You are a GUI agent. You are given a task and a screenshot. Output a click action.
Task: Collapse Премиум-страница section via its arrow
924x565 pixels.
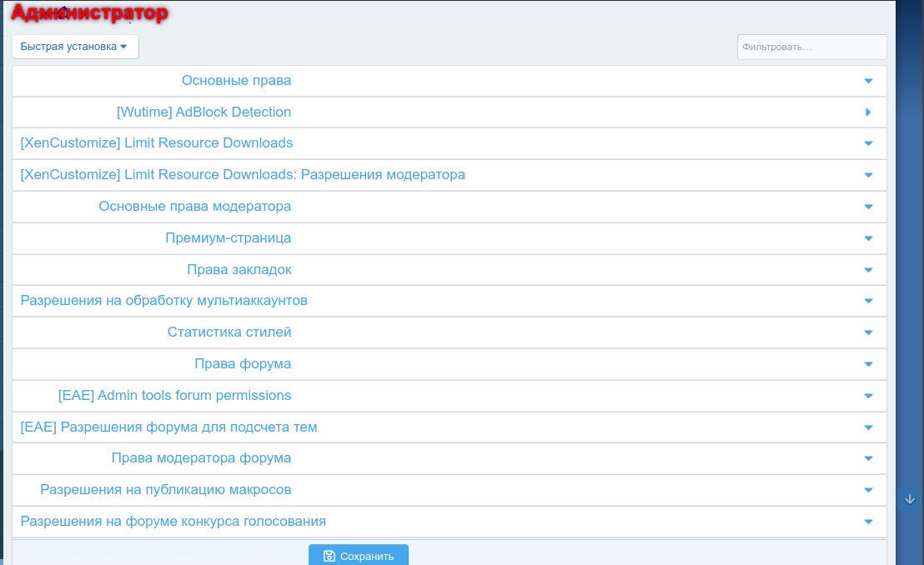(x=868, y=238)
